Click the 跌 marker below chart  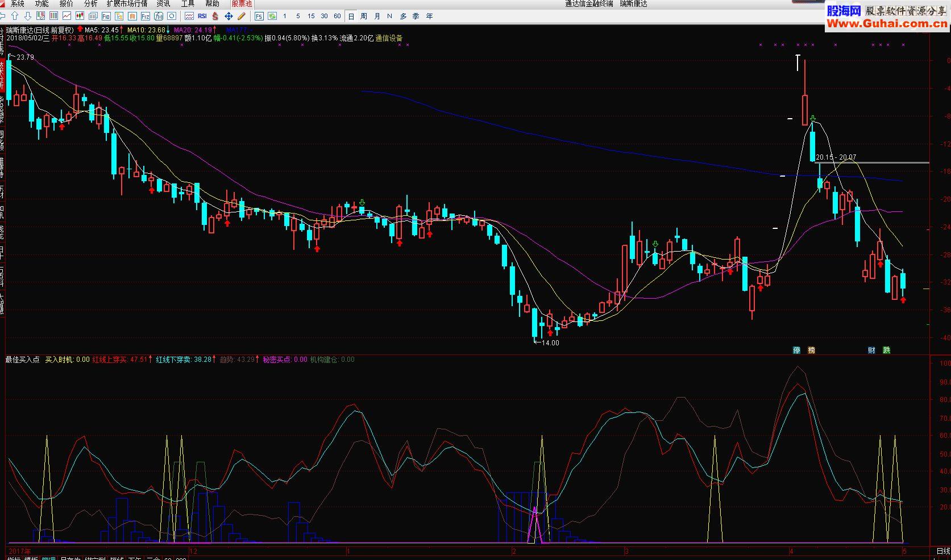click(886, 350)
